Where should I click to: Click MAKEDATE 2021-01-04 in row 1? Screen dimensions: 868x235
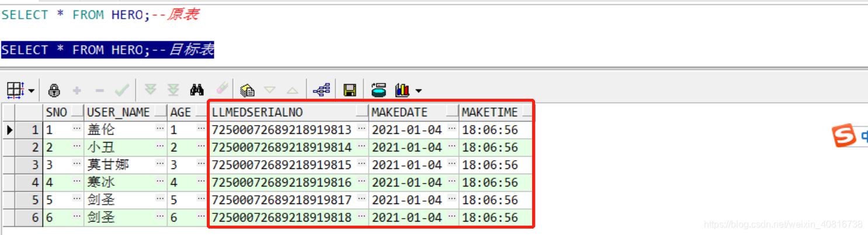(407, 130)
